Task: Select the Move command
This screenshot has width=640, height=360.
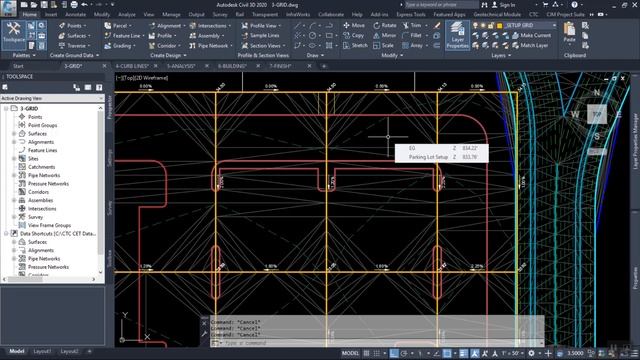Action: 354,25
